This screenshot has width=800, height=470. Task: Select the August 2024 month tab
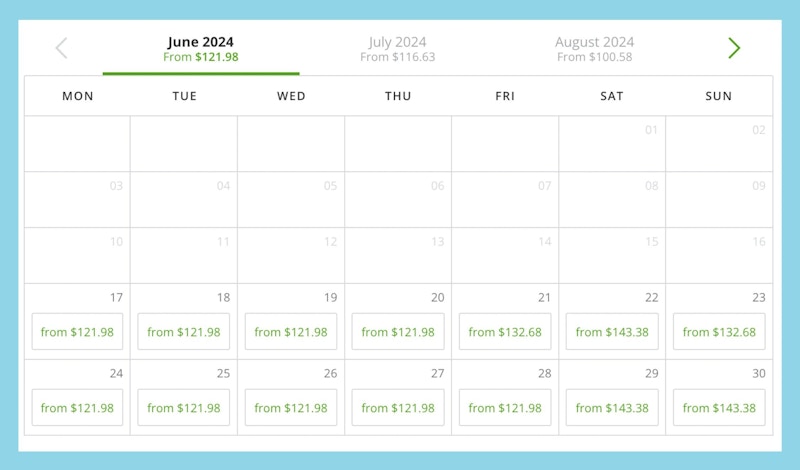click(594, 49)
